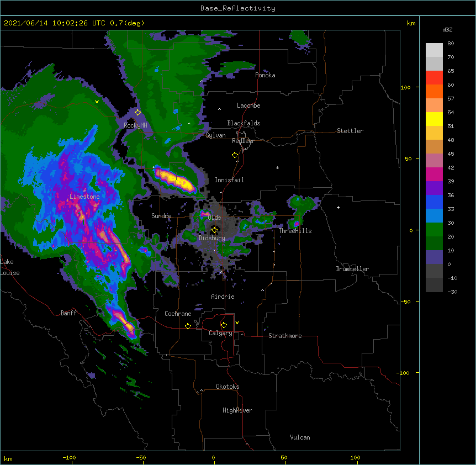Image resolution: width=476 pixels, height=465 pixels.
Task: Click the Olds town label
Action: click(x=214, y=218)
